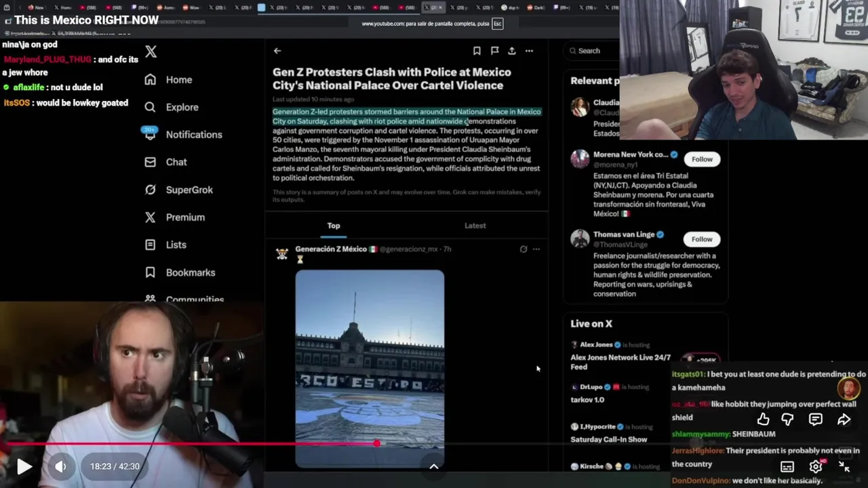Click the channel avatar in the overlay
868x488 pixels.
coord(848,389)
